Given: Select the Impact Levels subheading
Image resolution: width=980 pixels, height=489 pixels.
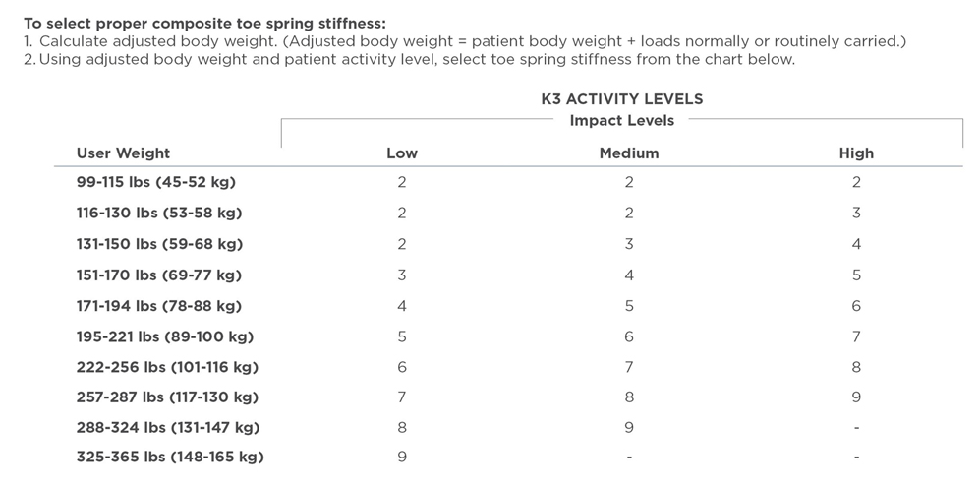Looking at the screenshot, I should click(x=621, y=120).
